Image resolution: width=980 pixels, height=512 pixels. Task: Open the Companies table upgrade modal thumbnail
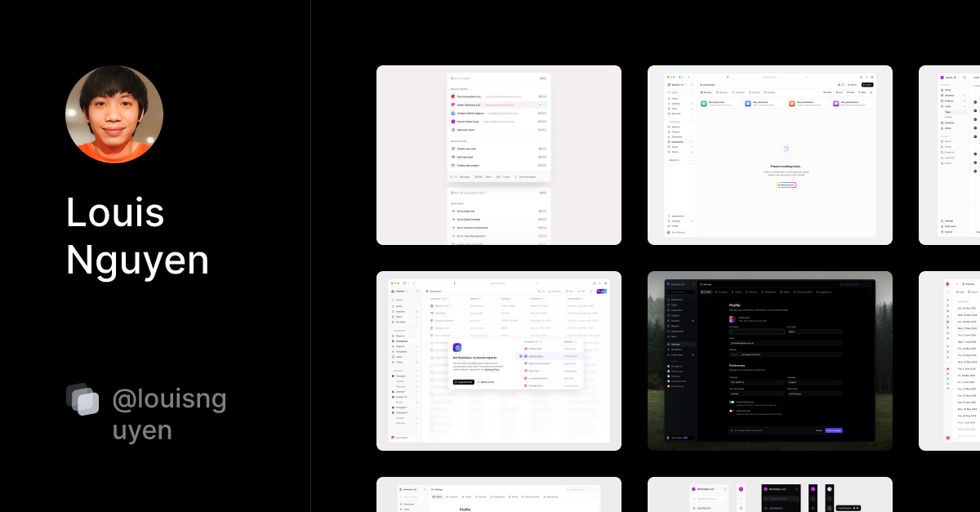click(x=499, y=361)
